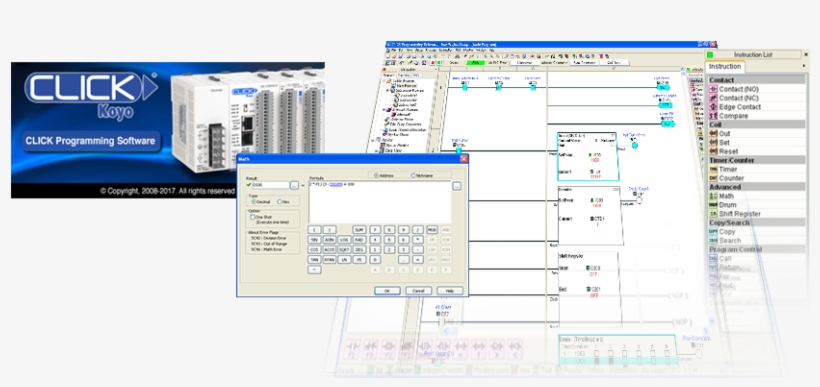The image size is (820, 387).
Task: Open address picker beside Result field
Action: [294, 185]
